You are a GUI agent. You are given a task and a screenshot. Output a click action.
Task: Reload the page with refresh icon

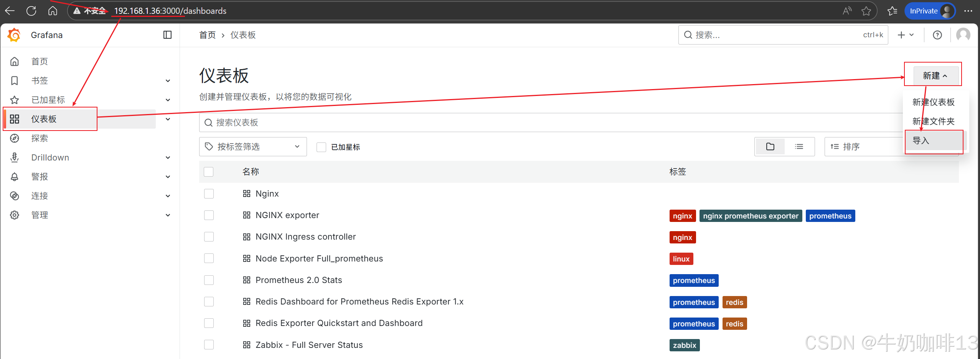31,11
